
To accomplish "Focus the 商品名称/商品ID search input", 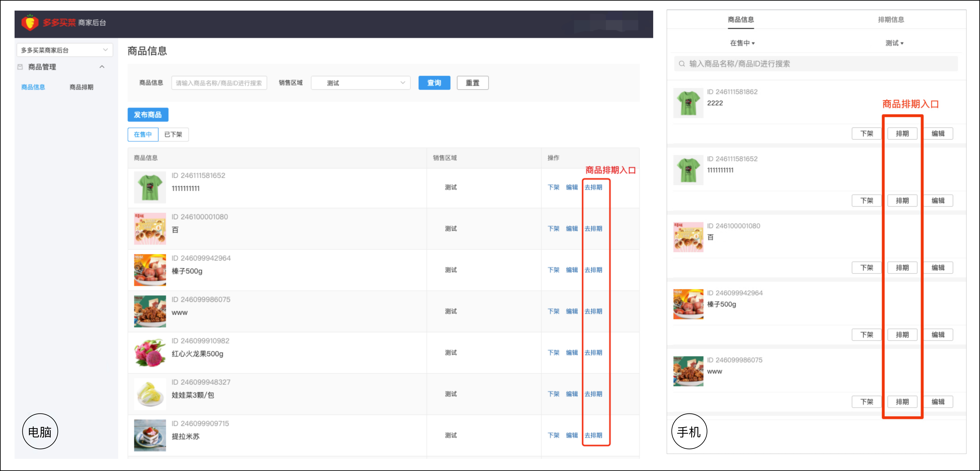I will (219, 83).
